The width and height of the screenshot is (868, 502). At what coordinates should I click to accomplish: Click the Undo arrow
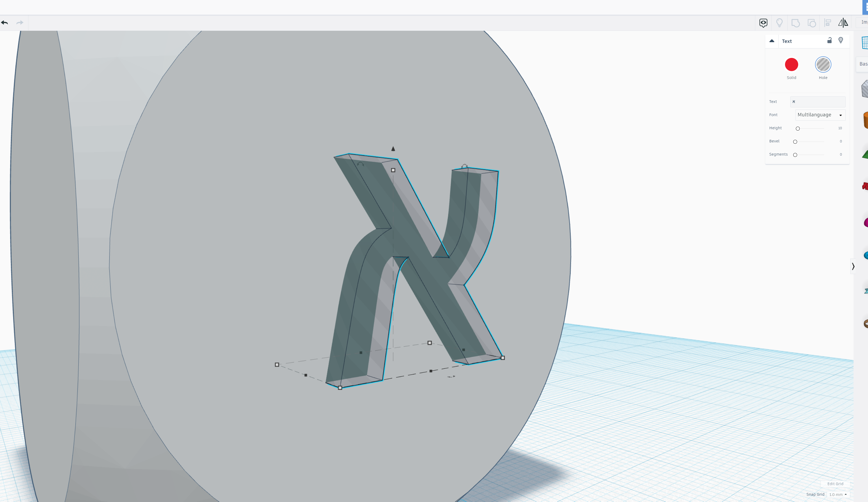(x=5, y=23)
